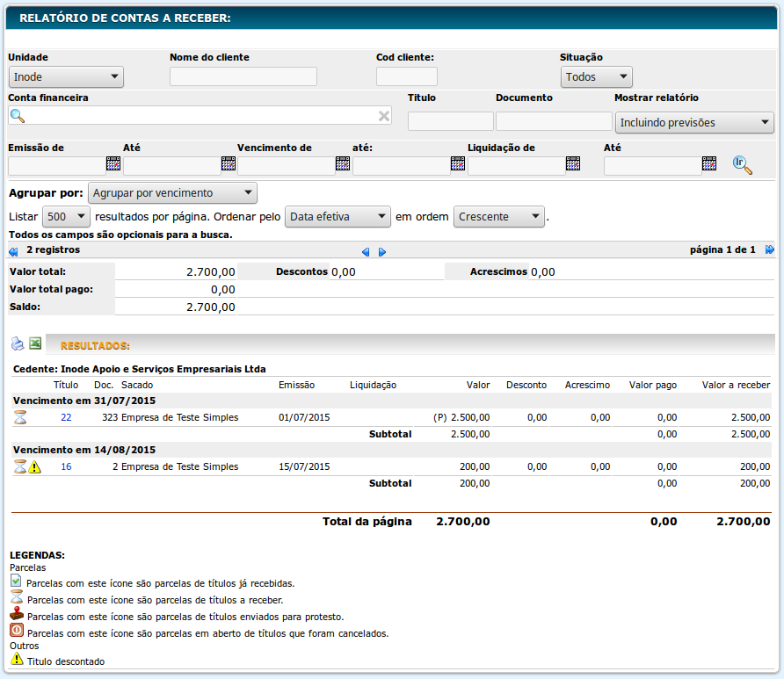Expand the Situação dropdown
The width and height of the screenshot is (784, 679).
coord(596,77)
